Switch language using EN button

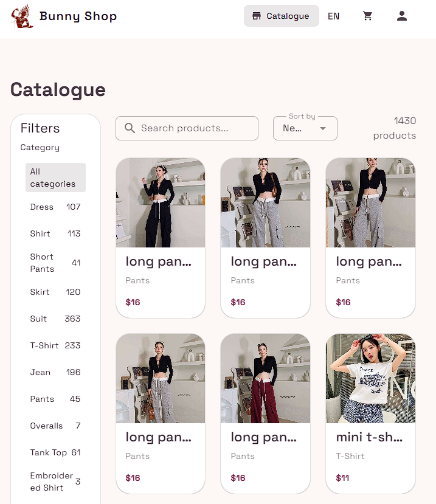(x=333, y=16)
